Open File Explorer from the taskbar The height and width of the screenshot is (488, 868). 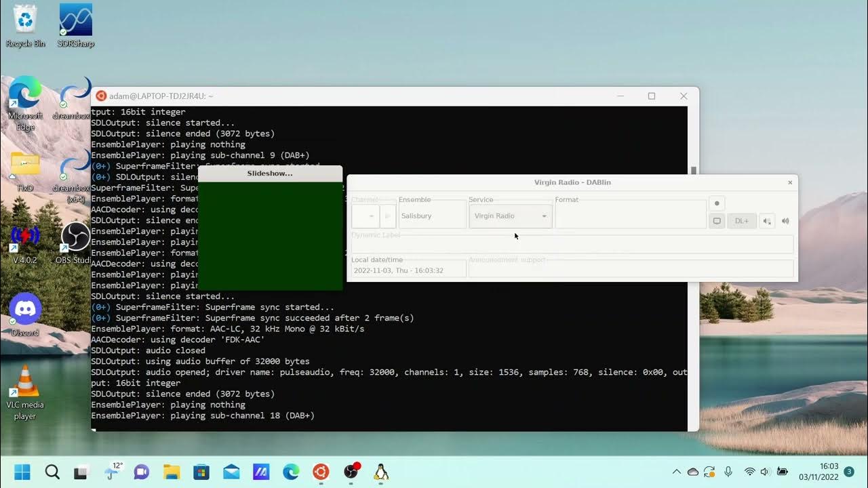tap(172, 472)
